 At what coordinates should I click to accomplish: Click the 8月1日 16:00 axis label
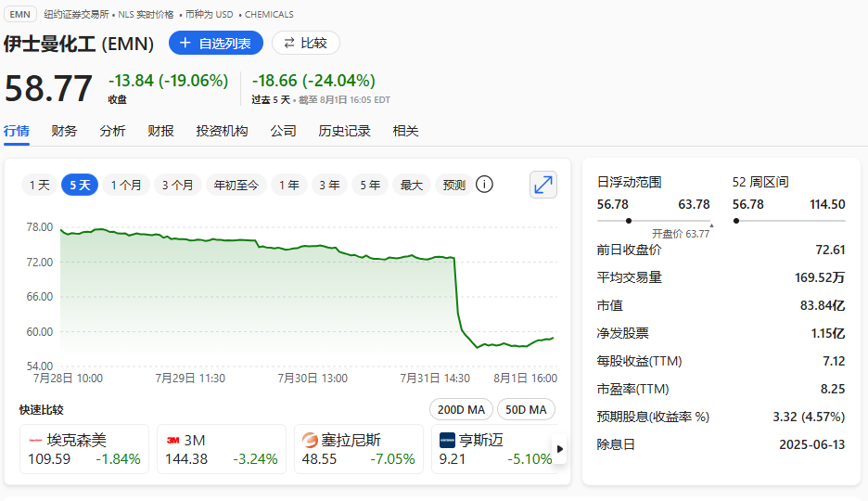(x=525, y=379)
